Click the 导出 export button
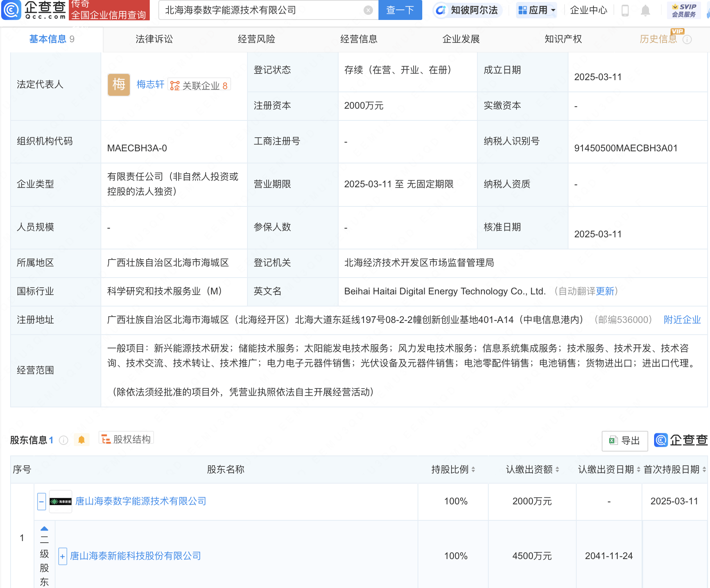 (x=625, y=441)
